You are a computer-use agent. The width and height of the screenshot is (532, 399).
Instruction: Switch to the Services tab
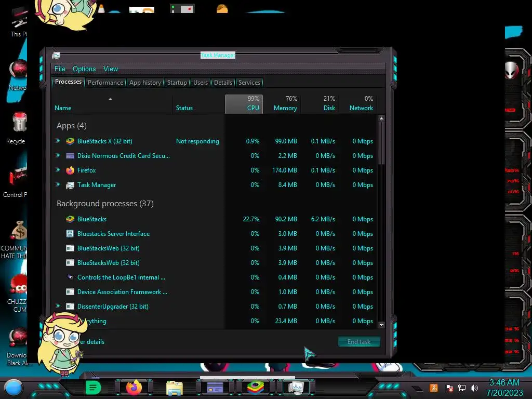point(249,83)
